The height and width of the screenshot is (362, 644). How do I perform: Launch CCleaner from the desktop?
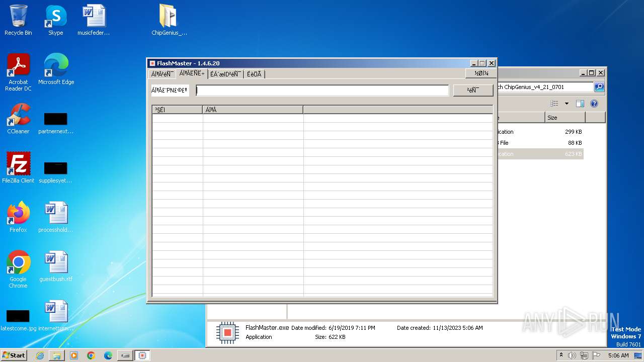click(18, 119)
